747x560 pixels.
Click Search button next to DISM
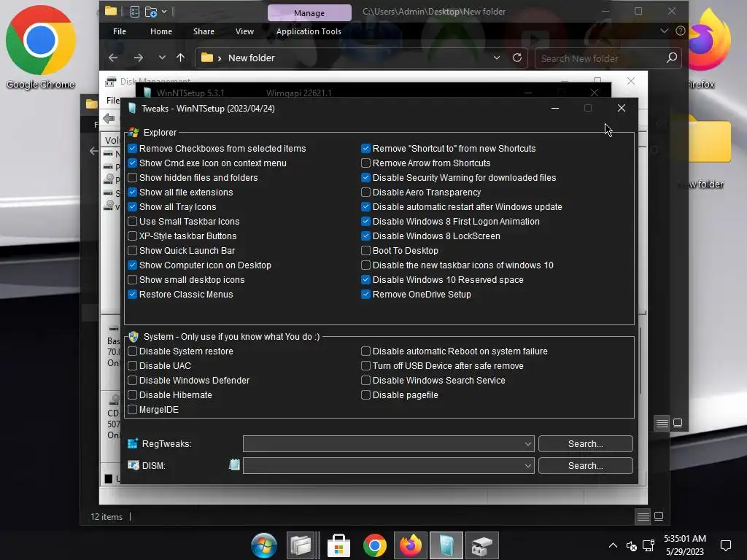coord(586,466)
